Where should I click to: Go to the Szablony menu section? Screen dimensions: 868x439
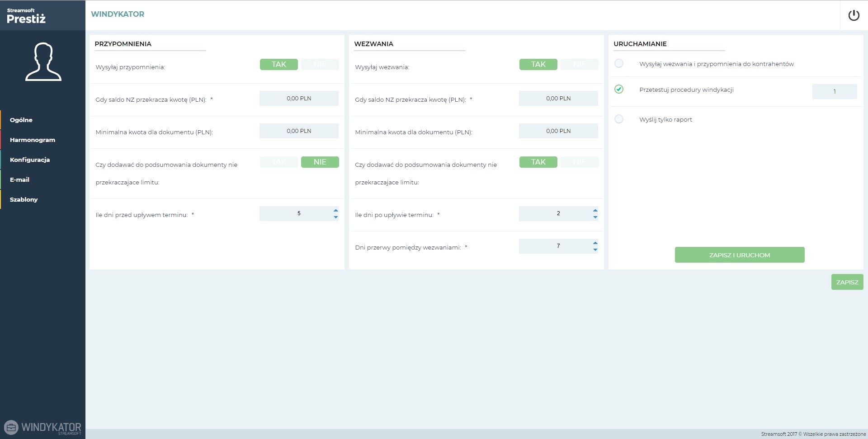24,199
